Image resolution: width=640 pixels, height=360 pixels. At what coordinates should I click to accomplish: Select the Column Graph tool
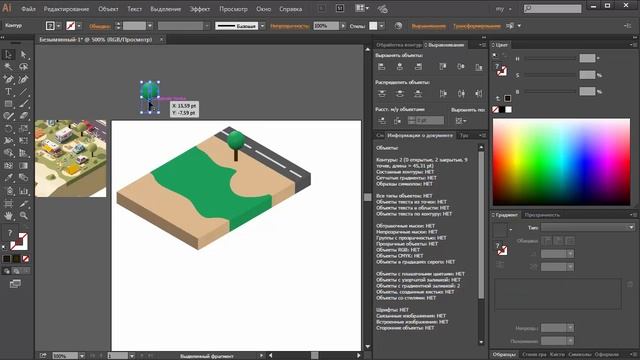pos(23,191)
